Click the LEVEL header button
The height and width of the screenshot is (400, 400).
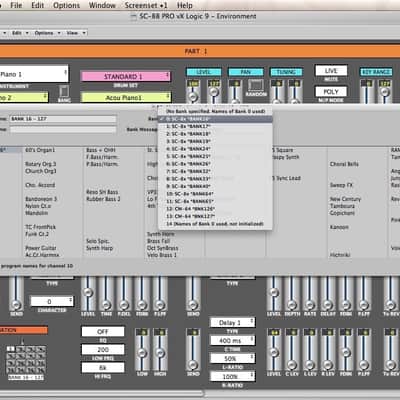[203, 72]
